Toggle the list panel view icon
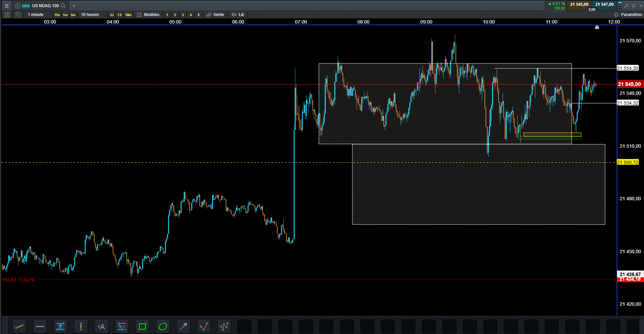Image resolution: width=644 pixels, height=334 pixels. point(7,15)
